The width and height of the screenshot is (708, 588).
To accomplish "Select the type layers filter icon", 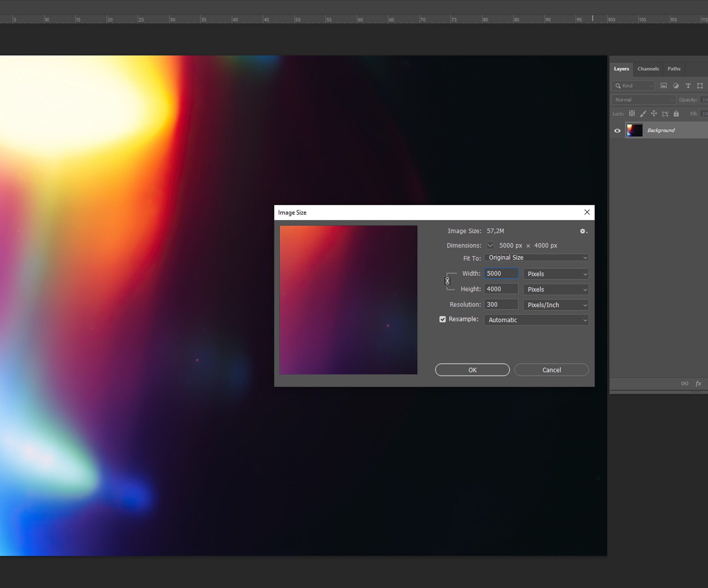I will pyautogui.click(x=688, y=86).
